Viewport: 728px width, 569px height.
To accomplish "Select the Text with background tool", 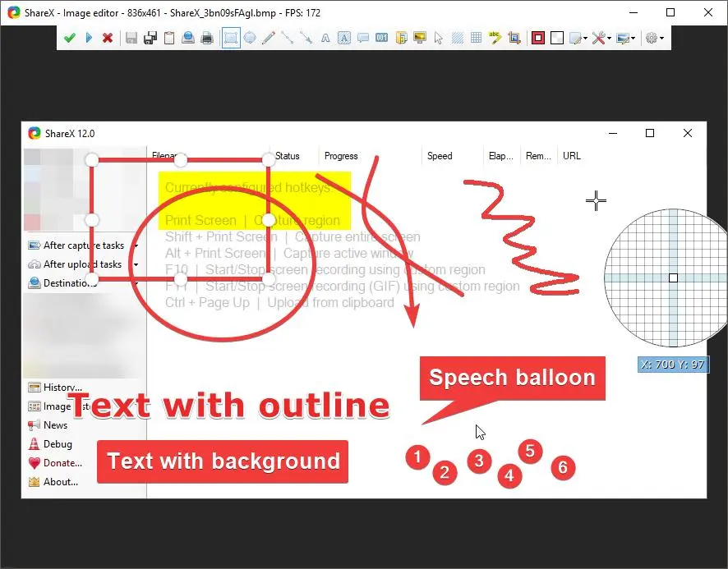I will click(x=344, y=38).
